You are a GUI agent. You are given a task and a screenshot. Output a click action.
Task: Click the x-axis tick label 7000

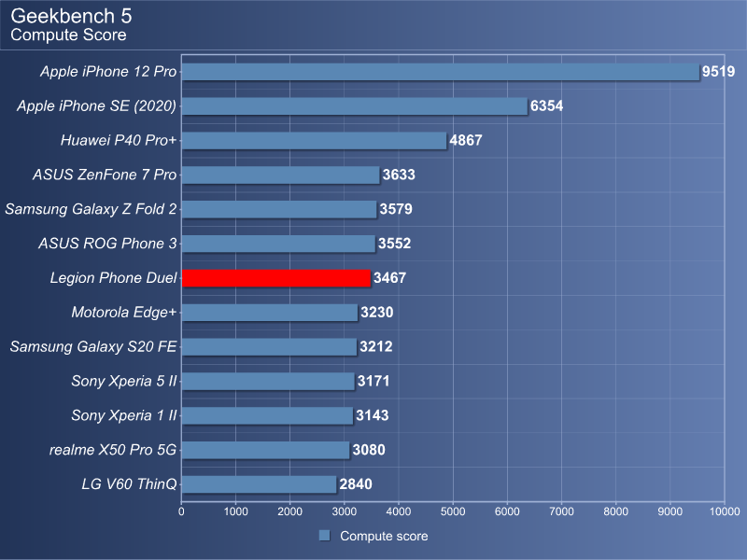tap(562, 511)
